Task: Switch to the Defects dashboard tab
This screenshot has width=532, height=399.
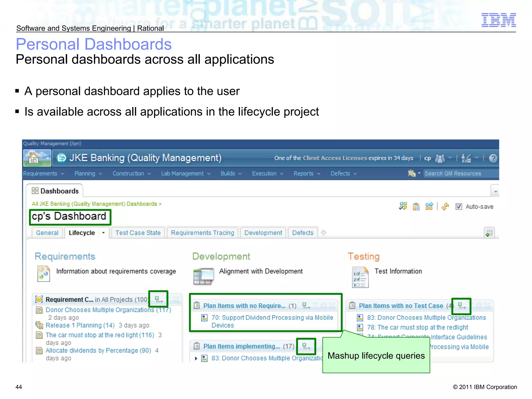Action: tap(303, 233)
